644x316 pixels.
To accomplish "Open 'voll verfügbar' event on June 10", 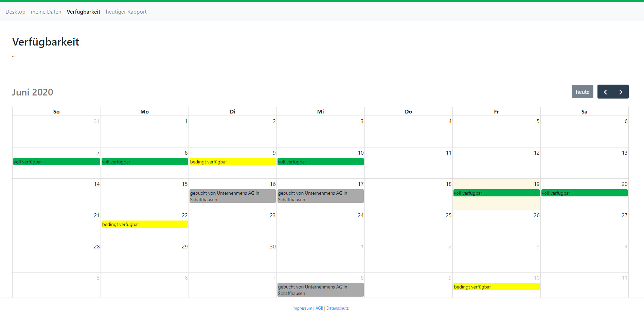I will [320, 162].
